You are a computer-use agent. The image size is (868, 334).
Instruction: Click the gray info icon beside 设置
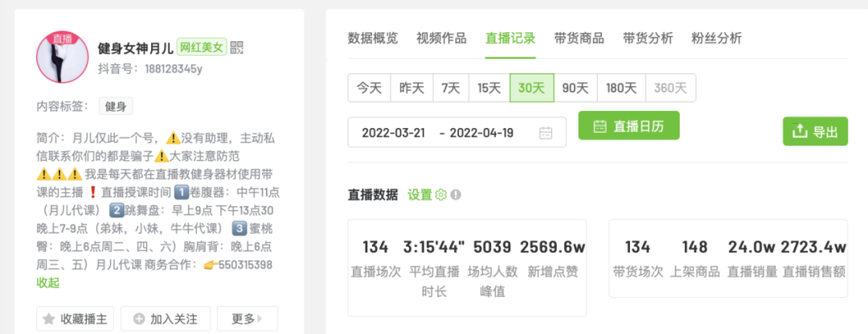[x=456, y=195]
